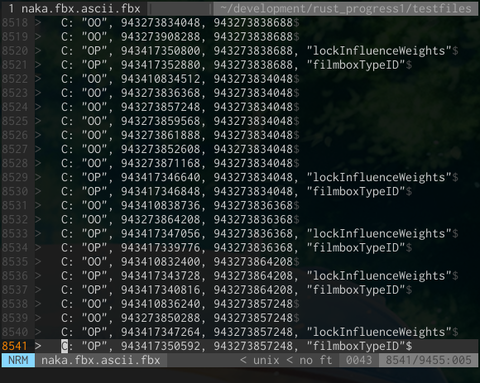Click "lockInfluenceWeights" on line 8529
480x383 pixels.
click(x=379, y=177)
